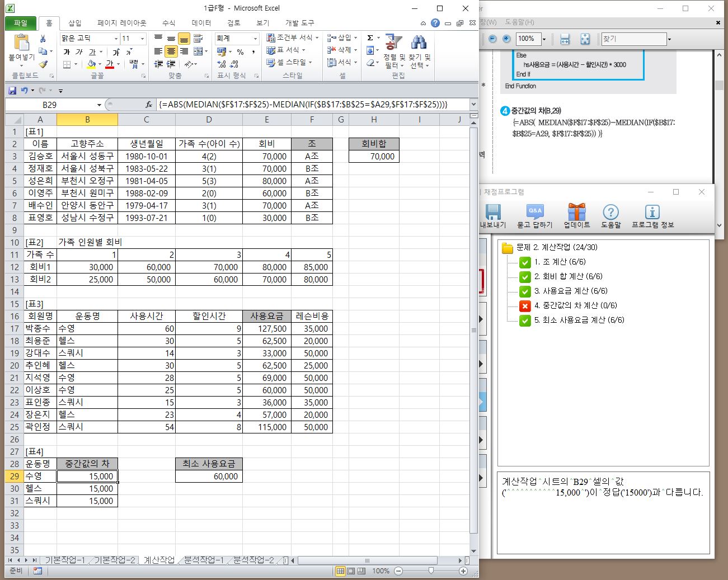This screenshot has height=580, width=728.
Task: Open the number format dropdown (회계)
Action: click(255, 39)
